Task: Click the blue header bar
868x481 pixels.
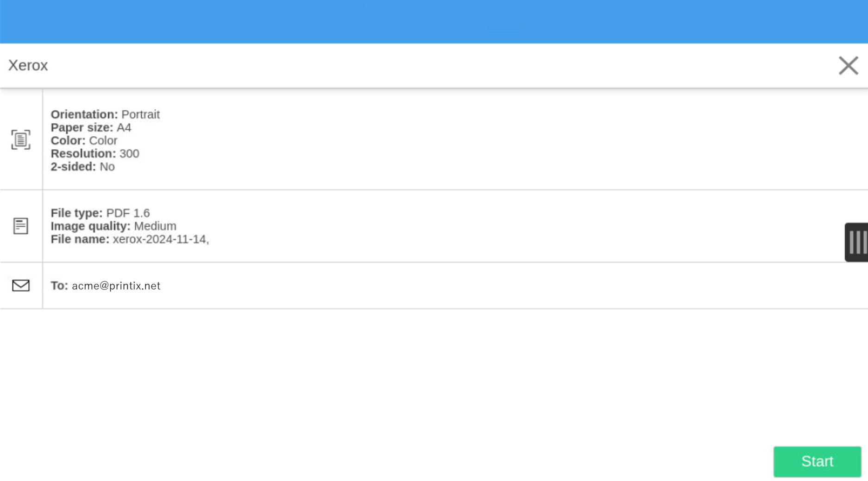Action: 434,21
